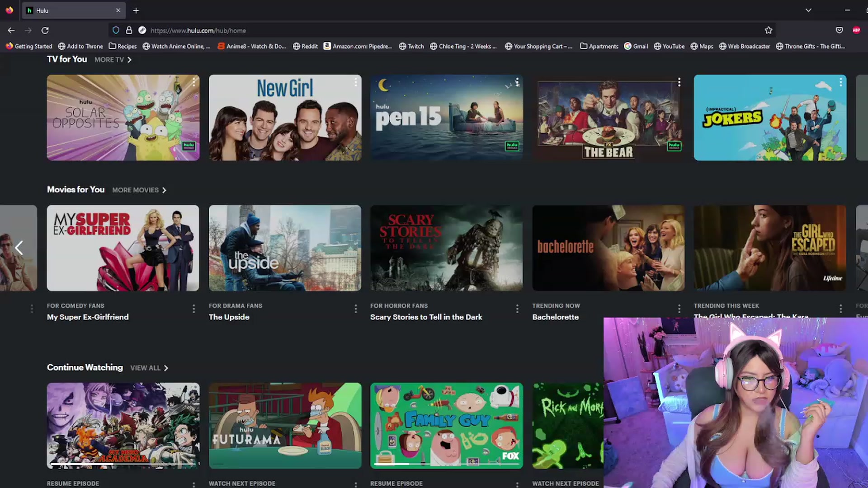Viewport: 868px width, 488px height.
Task: Open a new browser tab
Action: (x=136, y=10)
